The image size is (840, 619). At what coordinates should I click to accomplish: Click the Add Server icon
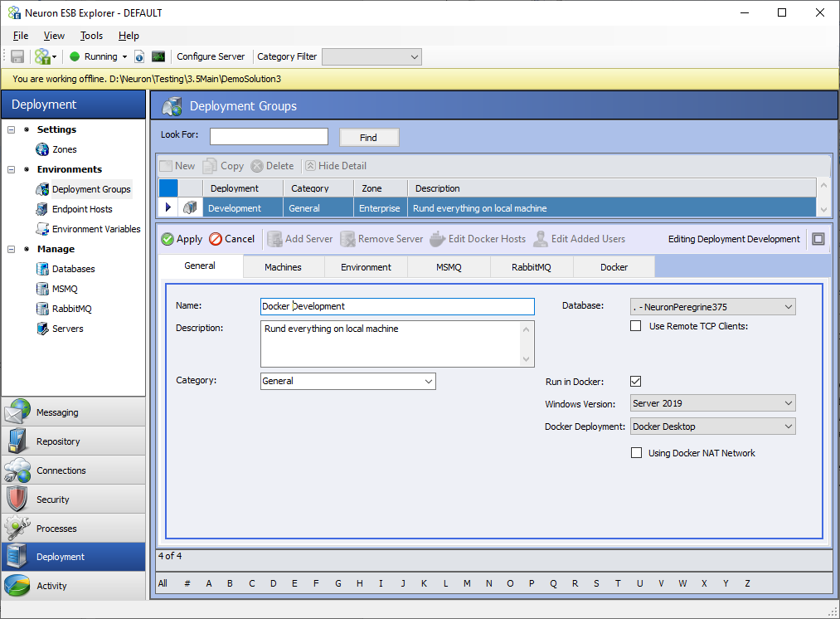pos(274,239)
